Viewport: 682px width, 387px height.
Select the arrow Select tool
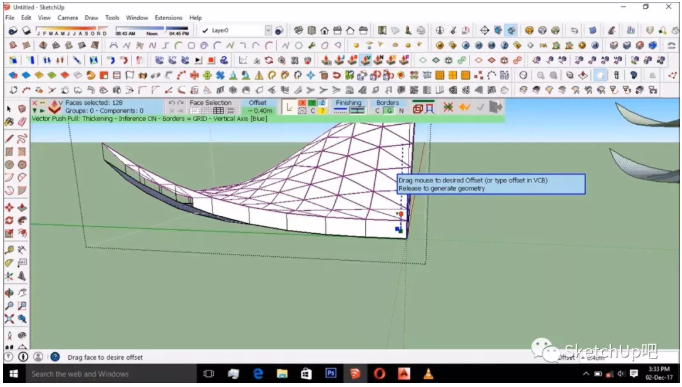(x=9, y=109)
